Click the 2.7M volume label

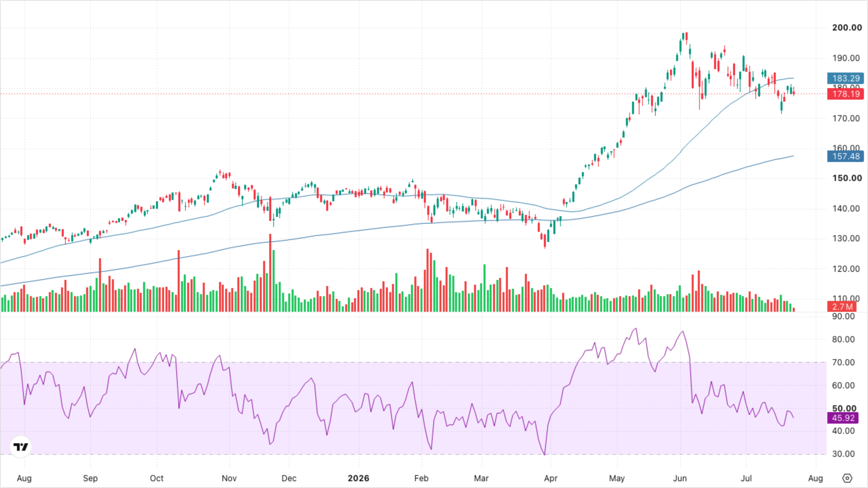click(x=842, y=307)
